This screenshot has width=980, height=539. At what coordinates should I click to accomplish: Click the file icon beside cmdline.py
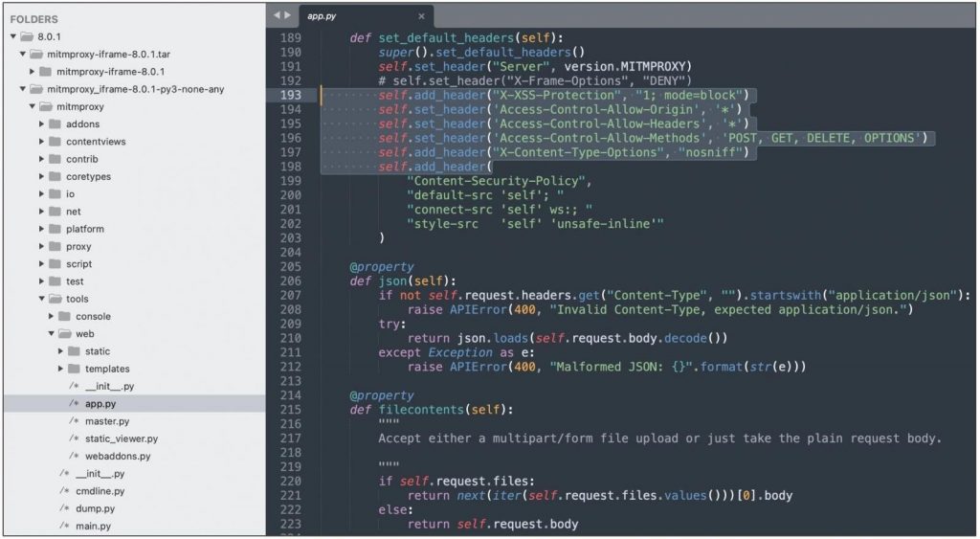click(64, 491)
